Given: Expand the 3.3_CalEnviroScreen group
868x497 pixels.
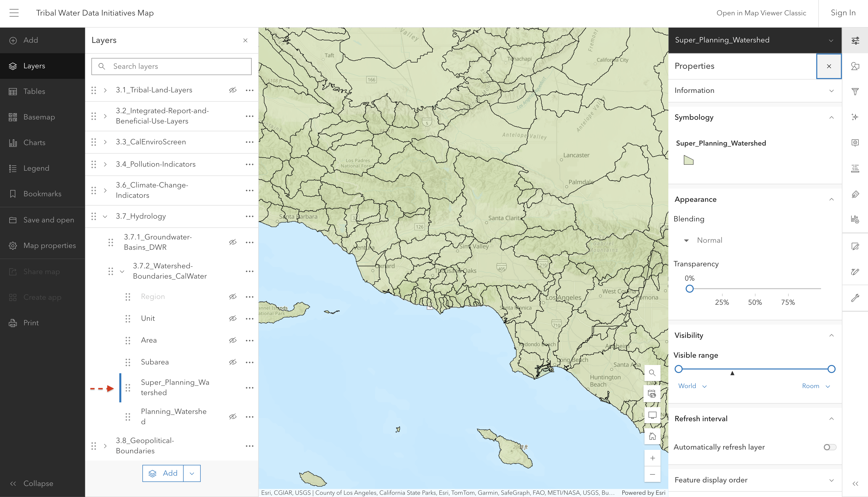Looking at the screenshot, I should [x=105, y=142].
